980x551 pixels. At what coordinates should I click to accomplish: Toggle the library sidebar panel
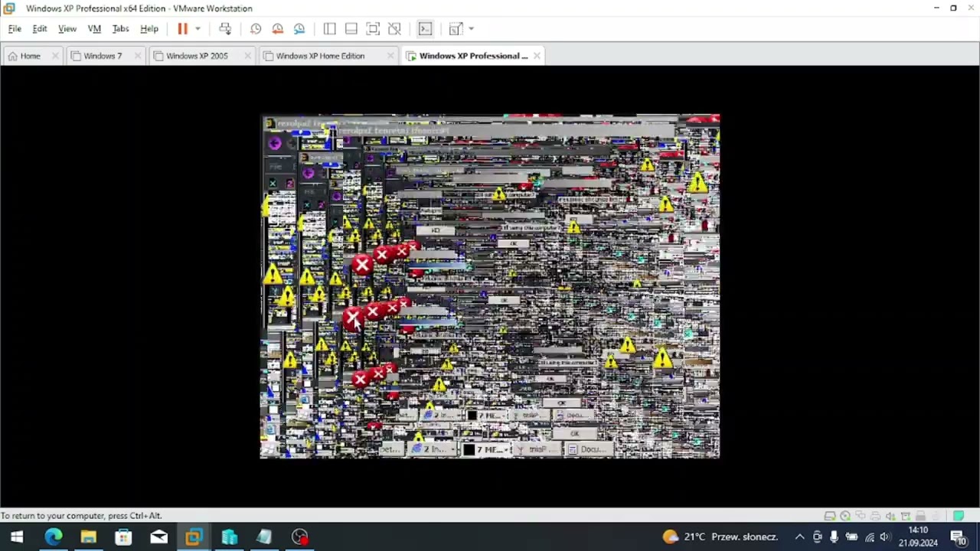click(329, 29)
